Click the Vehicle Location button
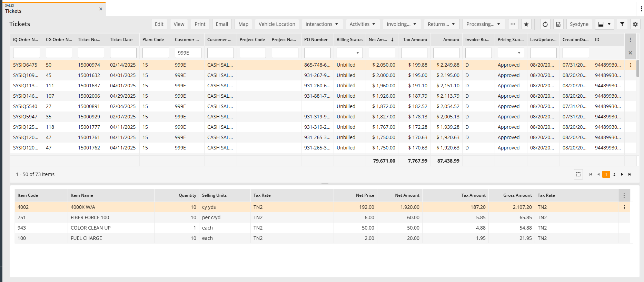Image resolution: width=644 pixels, height=282 pixels. click(277, 24)
